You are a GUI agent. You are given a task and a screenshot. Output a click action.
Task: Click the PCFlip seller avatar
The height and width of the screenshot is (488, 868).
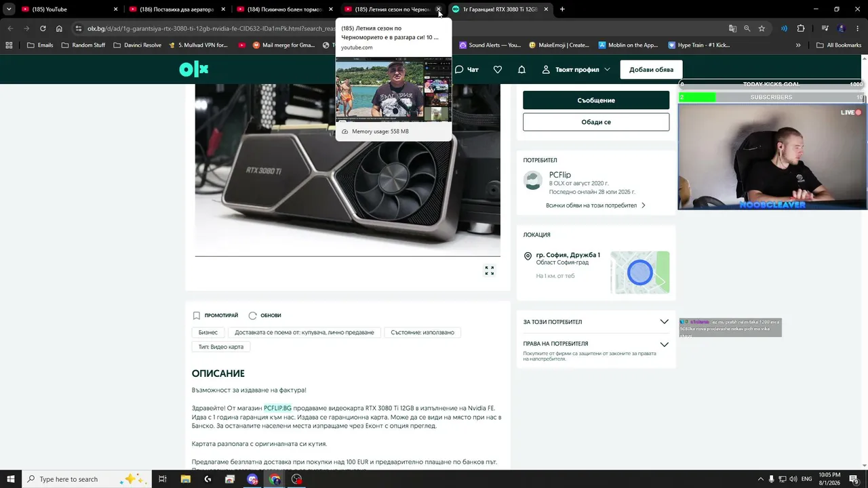click(533, 181)
